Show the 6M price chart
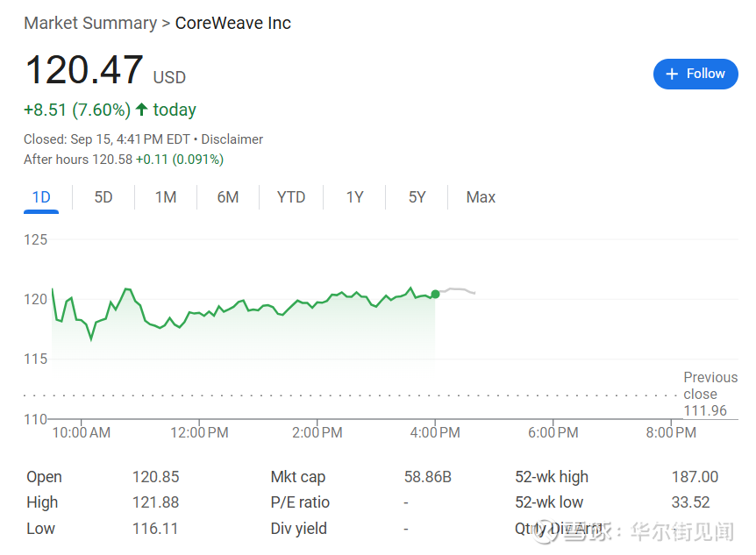Viewport: 756px width, 555px height. pyautogui.click(x=228, y=197)
